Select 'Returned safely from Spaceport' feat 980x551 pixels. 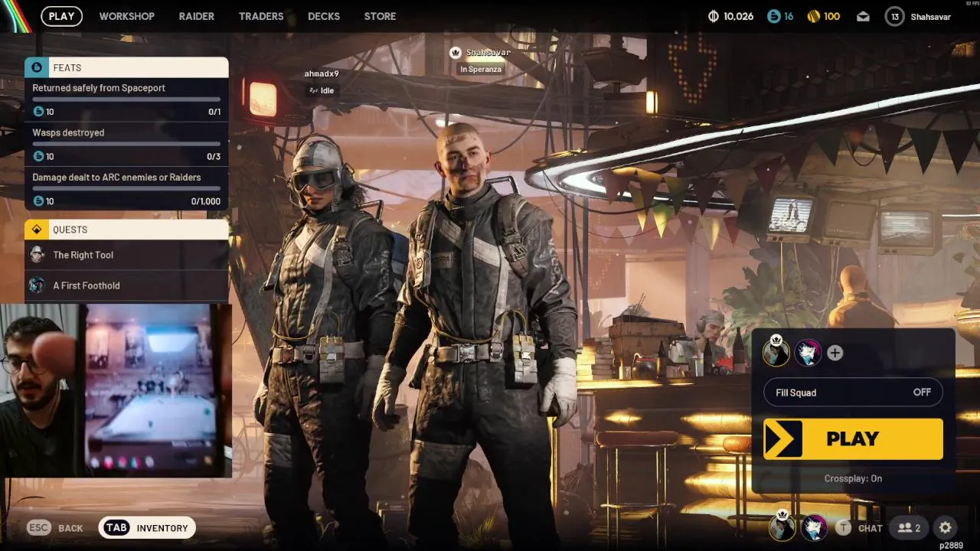[x=99, y=88]
